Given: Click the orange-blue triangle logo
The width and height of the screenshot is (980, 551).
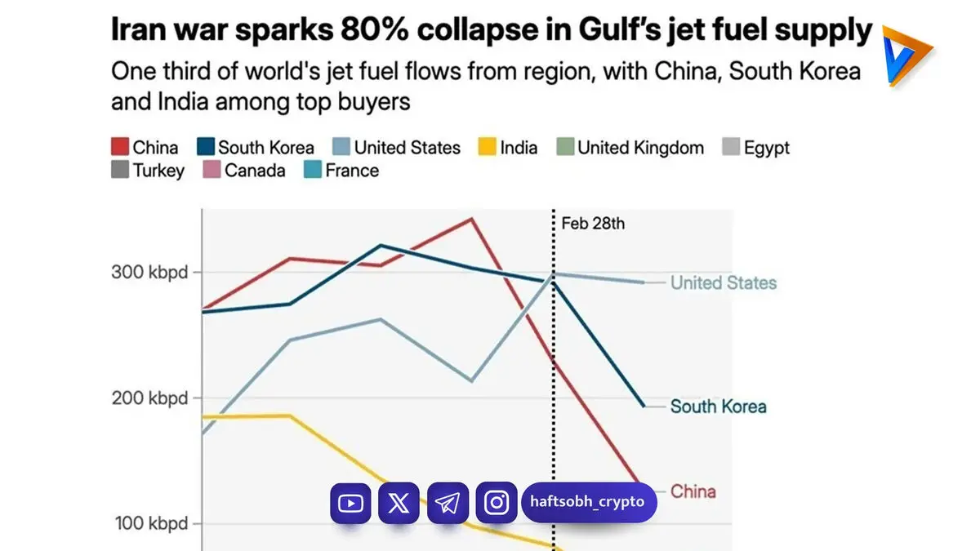Looking at the screenshot, I should tap(906, 56).
